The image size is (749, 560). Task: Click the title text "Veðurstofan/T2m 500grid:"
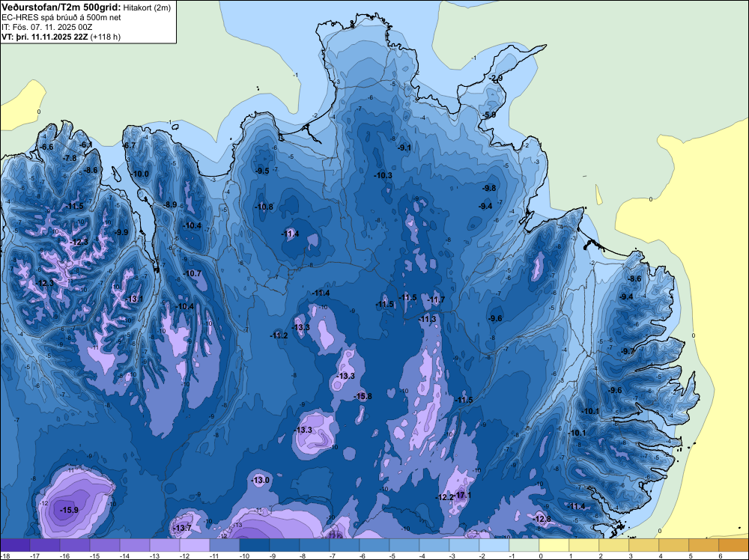61,7
